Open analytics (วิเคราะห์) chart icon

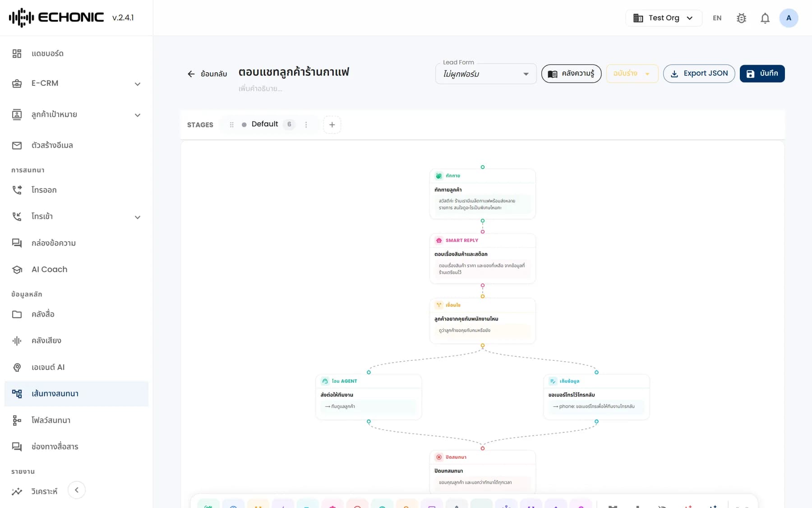click(17, 491)
